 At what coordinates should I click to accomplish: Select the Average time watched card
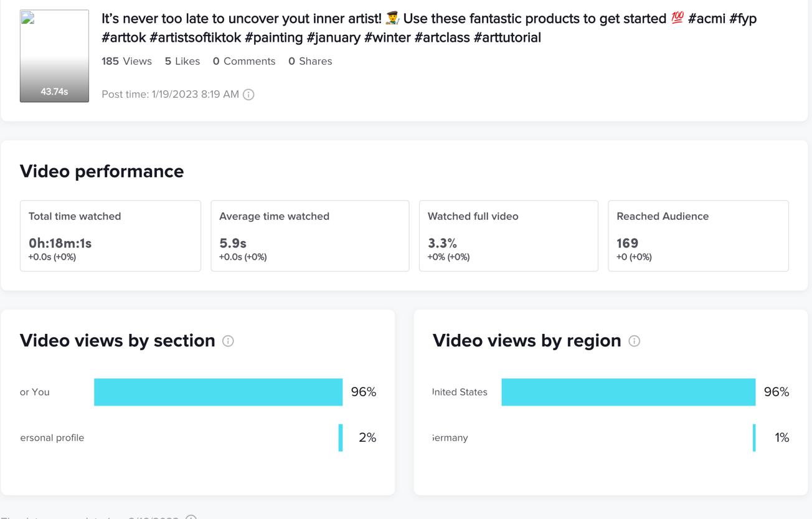tap(309, 236)
